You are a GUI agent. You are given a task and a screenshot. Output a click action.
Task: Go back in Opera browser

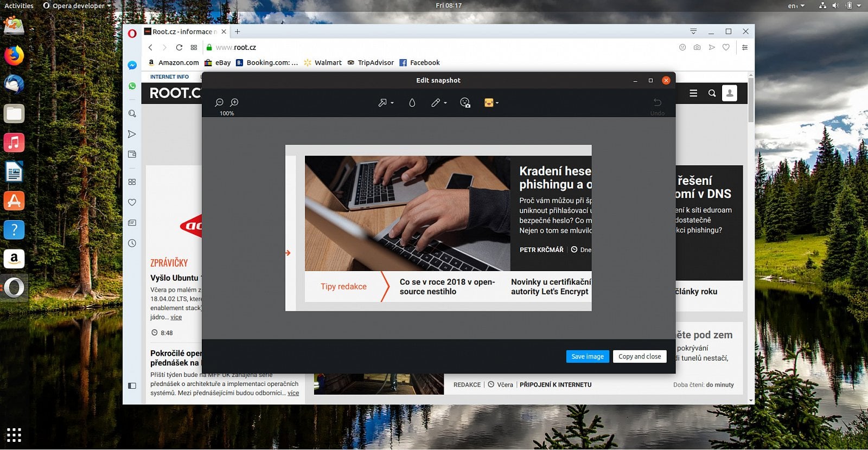pyautogui.click(x=151, y=48)
